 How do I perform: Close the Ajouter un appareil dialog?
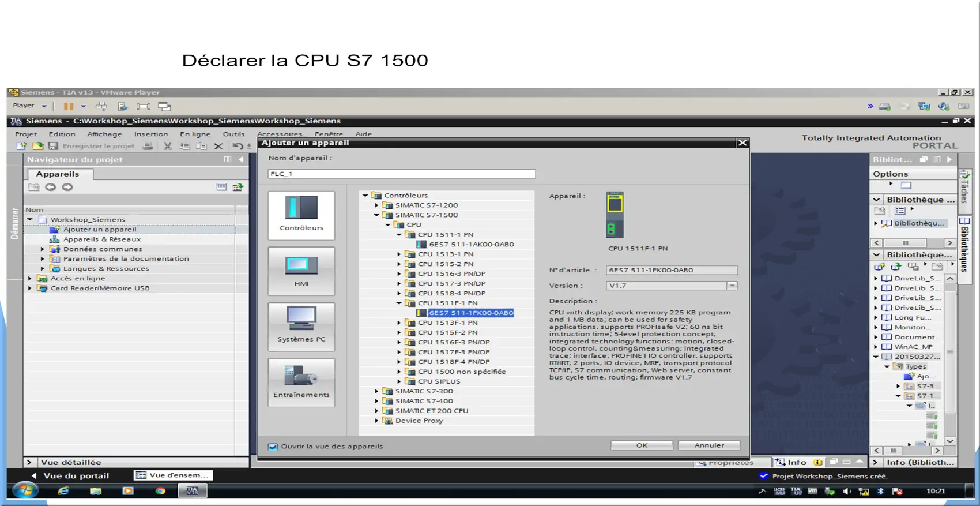coord(742,143)
